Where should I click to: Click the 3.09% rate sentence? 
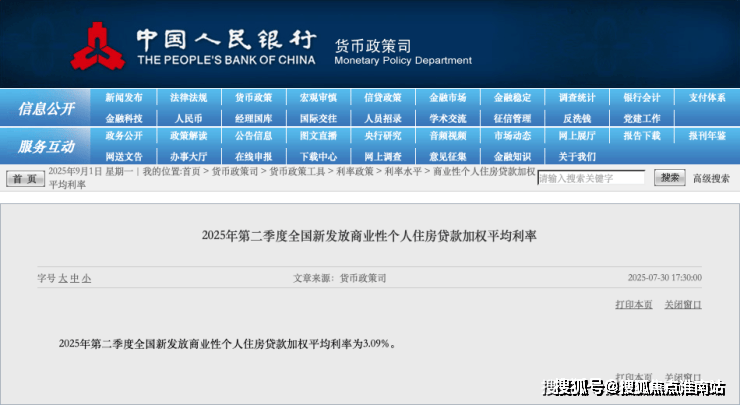(227, 344)
